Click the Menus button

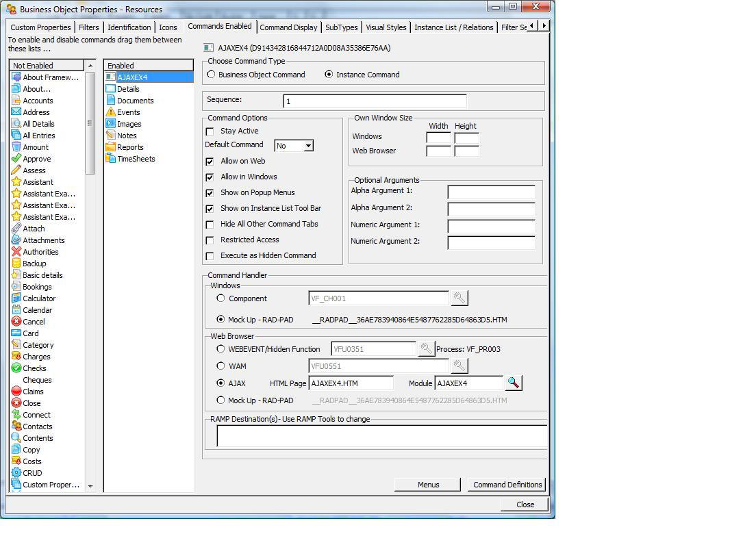[428, 485]
